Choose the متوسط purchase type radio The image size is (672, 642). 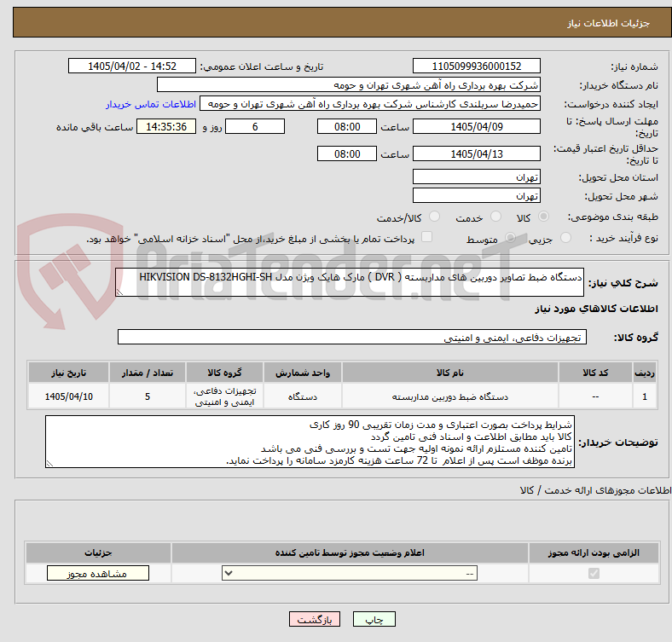(x=511, y=238)
